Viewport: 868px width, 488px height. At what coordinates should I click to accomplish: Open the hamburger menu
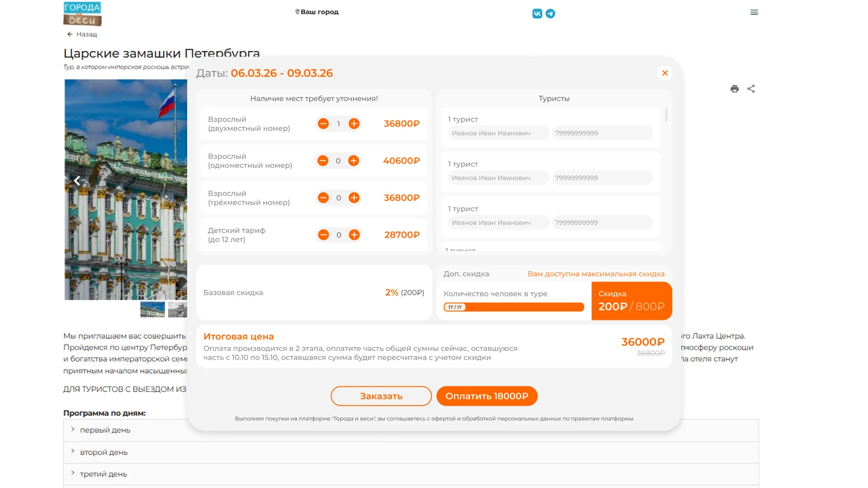coord(754,12)
